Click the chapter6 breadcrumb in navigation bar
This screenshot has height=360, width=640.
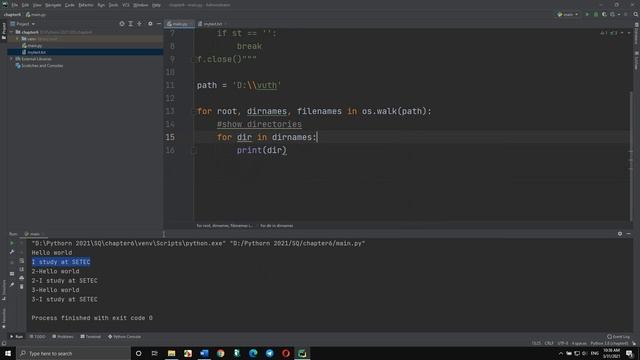coord(12,15)
